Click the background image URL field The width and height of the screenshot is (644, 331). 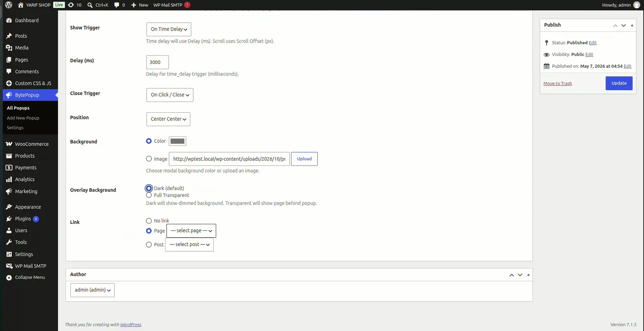point(229,159)
